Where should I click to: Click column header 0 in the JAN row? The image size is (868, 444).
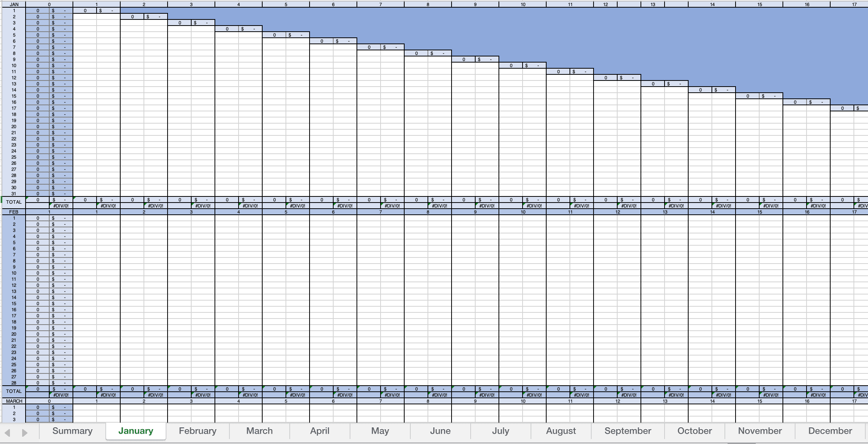[x=49, y=5]
